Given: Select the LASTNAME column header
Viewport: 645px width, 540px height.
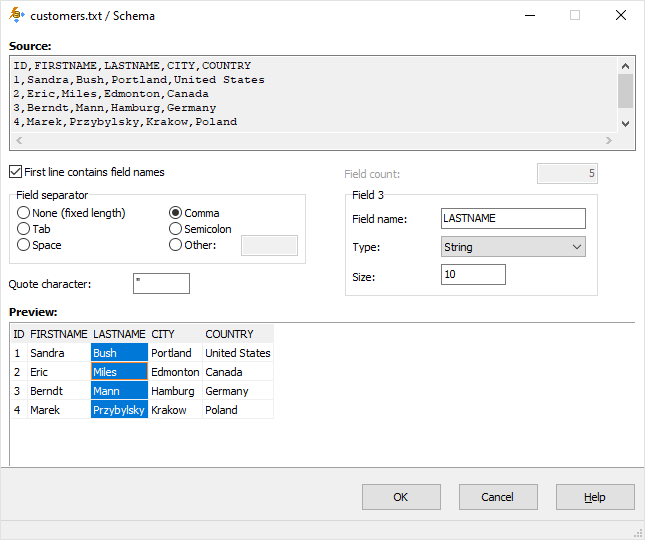Looking at the screenshot, I should pyautogui.click(x=119, y=334).
